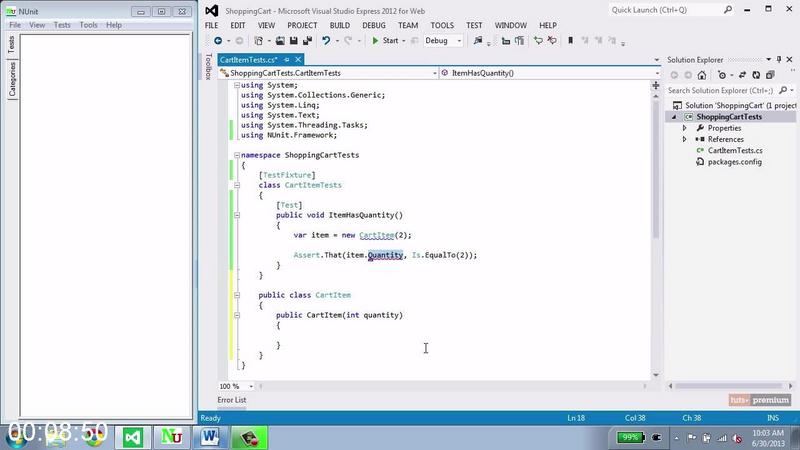Increase line indent via toolbar icon
Viewport: 800px width, 450px height.
519,40
